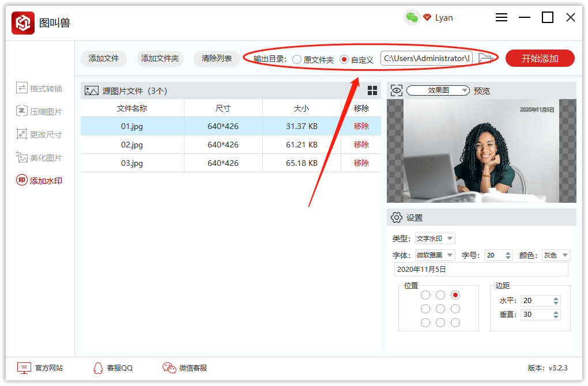588x386 pixels.
Task: Set watermark position to middle-left
Action: pos(425,309)
